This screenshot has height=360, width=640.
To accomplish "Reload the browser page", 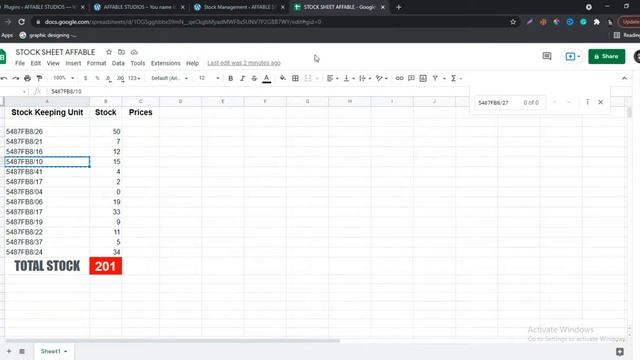I will pyautogui.click(x=21, y=22).
